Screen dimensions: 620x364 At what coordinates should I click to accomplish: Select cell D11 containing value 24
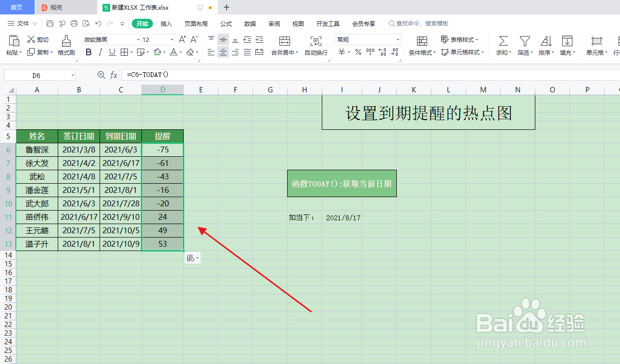point(162,217)
